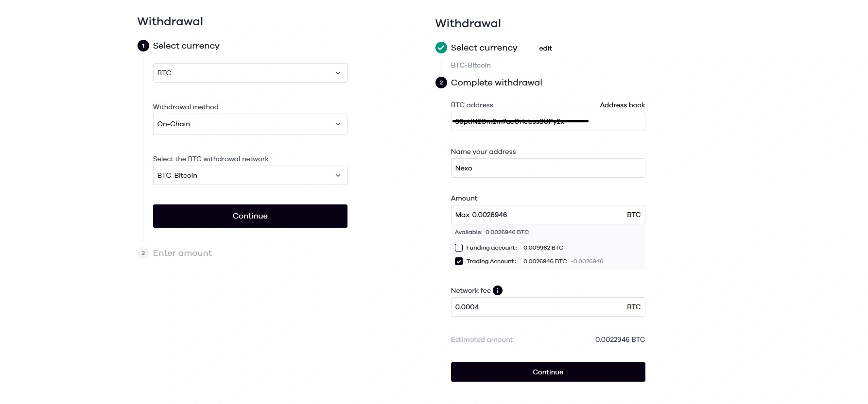The image size is (868, 404).
Task: Click the edit link next to Select currency
Action: coord(545,48)
